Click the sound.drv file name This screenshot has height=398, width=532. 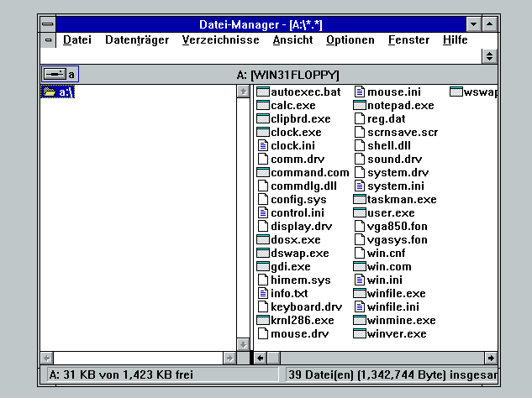pos(395,159)
